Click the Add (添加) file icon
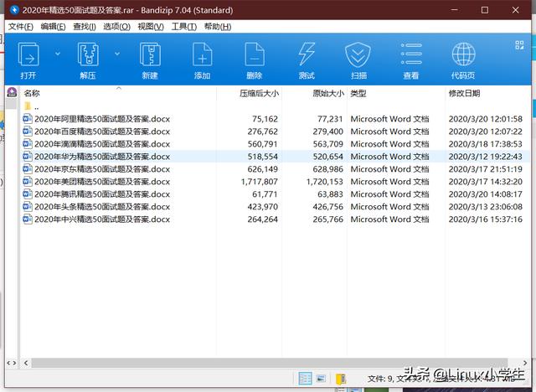Screen dimensions: 536x392 click(x=202, y=54)
